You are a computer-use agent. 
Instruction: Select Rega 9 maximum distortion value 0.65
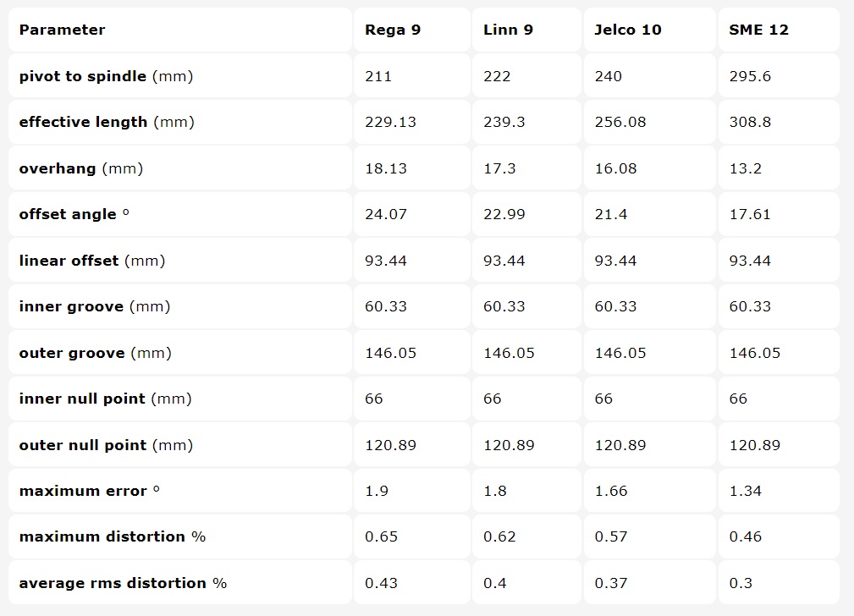[x=381, y=536]
